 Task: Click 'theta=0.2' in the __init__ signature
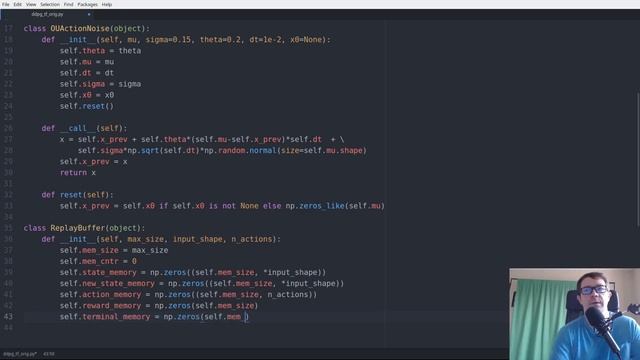tap(220, 40)
